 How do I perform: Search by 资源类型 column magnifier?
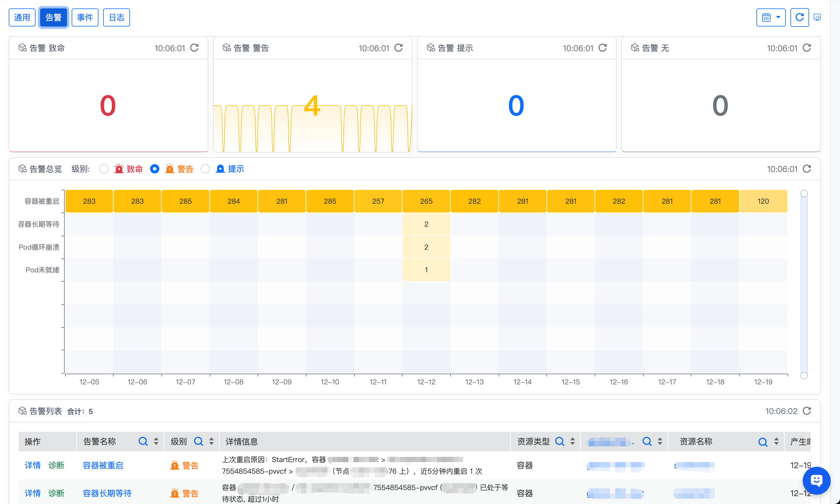click(560, 441)
